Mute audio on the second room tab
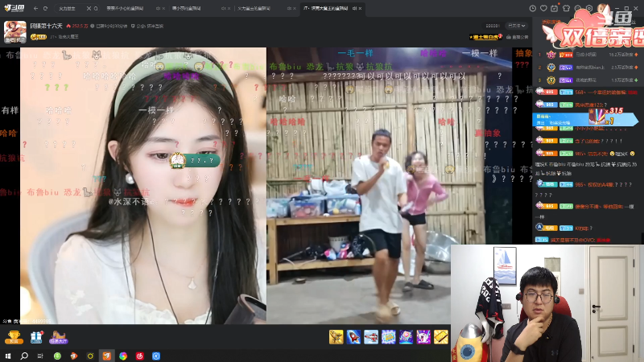The height and width of the screenshot is (362, 644). [x=224, y=8]
